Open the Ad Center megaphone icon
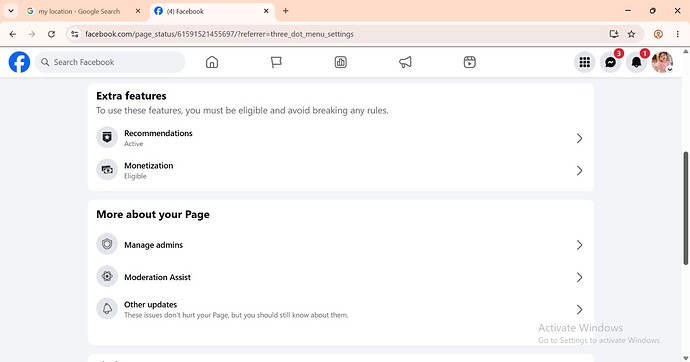Screen dimensions: 690x362 click(405, 62)
